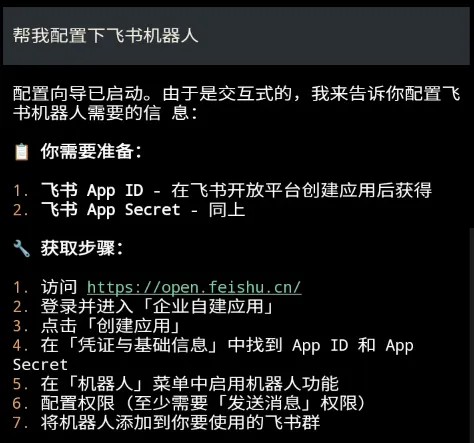Click the 飞书 App ID list item
The width and height of the screenshot is (474, 443).
click(x=223, y=190)
